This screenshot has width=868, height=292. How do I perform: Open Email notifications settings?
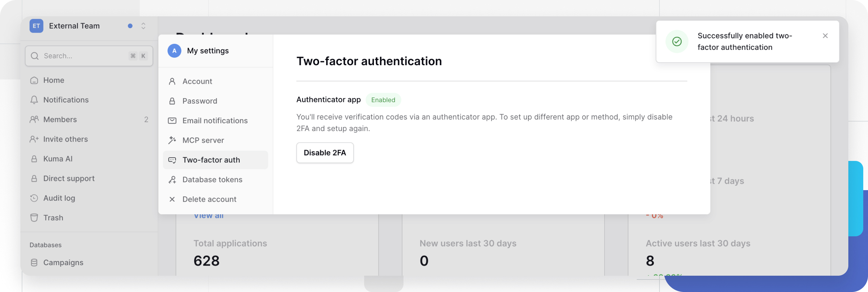215,121
